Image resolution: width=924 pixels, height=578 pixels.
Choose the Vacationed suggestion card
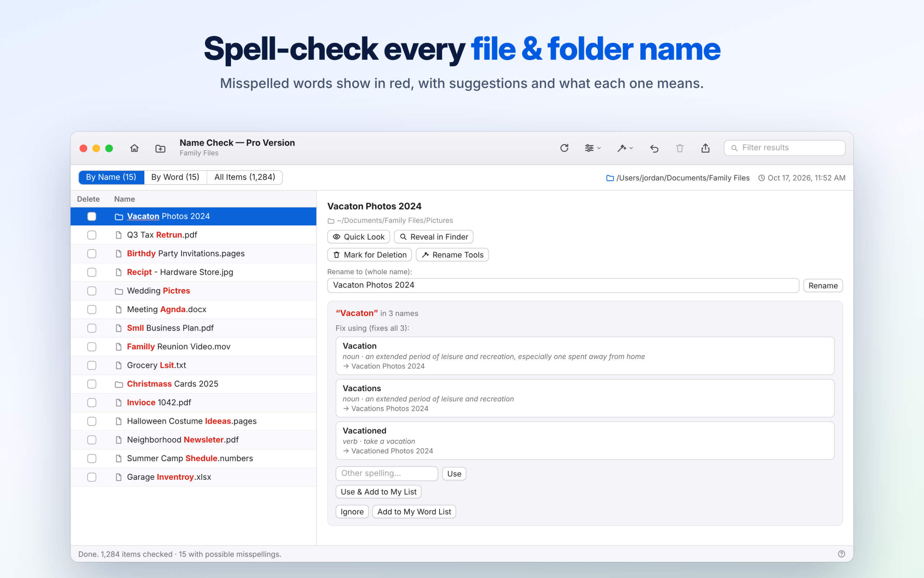tap(585, 440)
